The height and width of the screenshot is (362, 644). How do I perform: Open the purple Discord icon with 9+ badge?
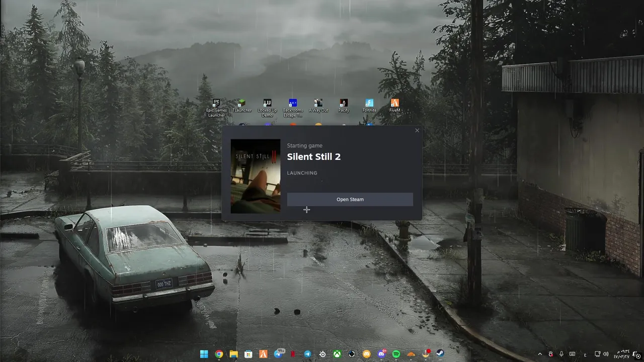[382, 353]
